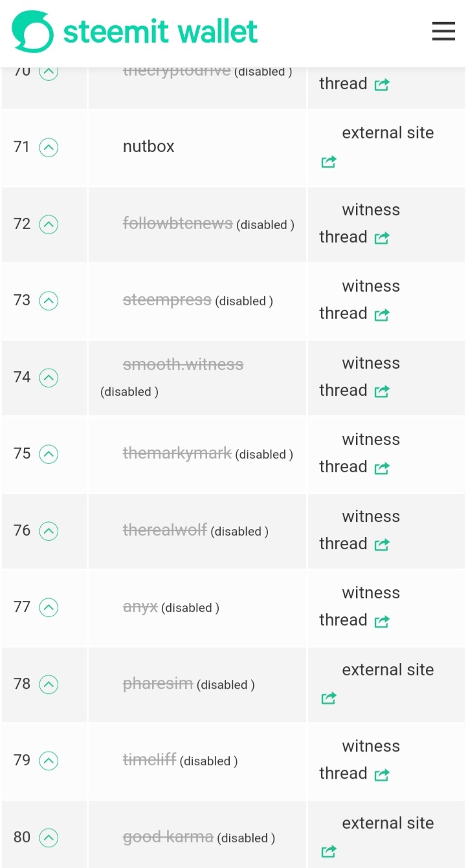Open nutbox external site link icon
The image size is (466, 868).
(329, 161)
